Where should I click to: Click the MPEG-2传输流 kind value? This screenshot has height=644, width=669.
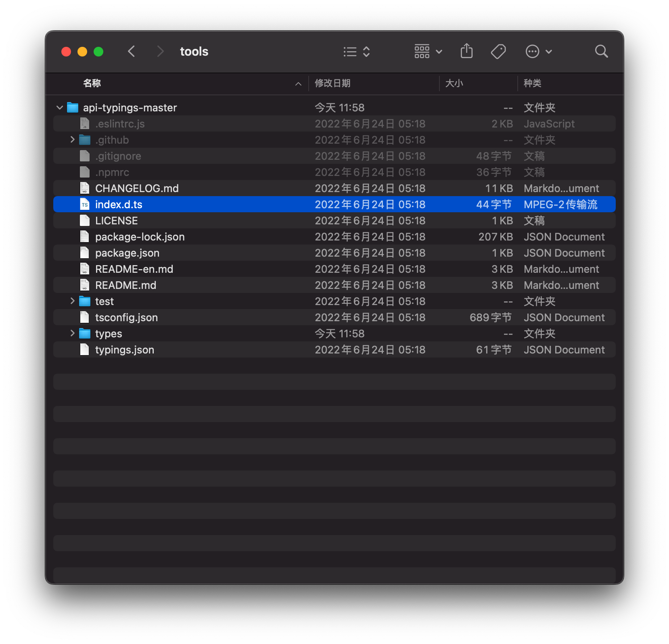click(560, 205)
